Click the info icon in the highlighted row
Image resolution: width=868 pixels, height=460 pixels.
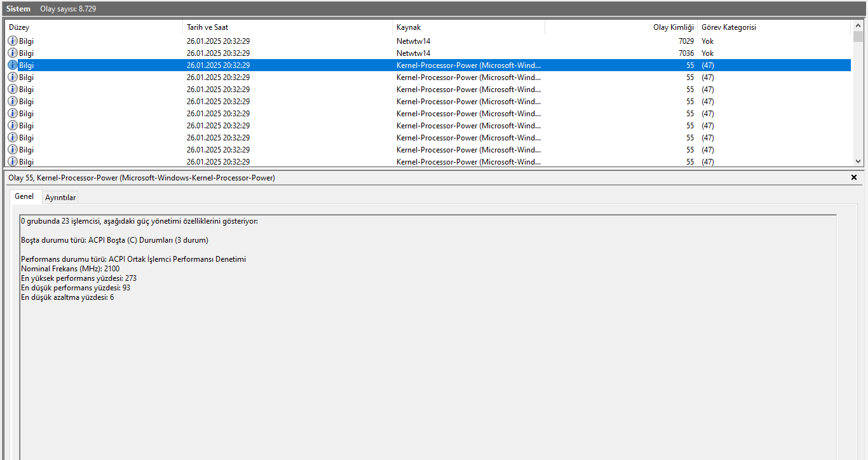pyautogui.click(x=13, y=65)
